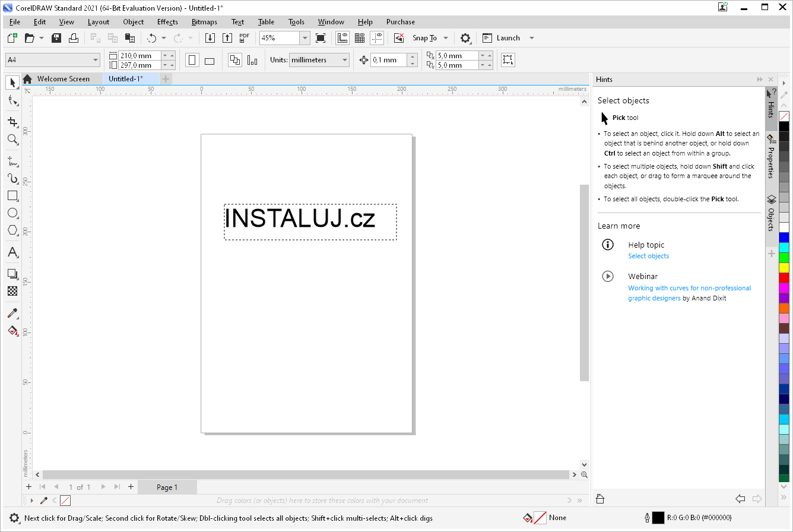Open the Working with curves webinar link
The image size is (793, 532).
(x=689, y=289)
